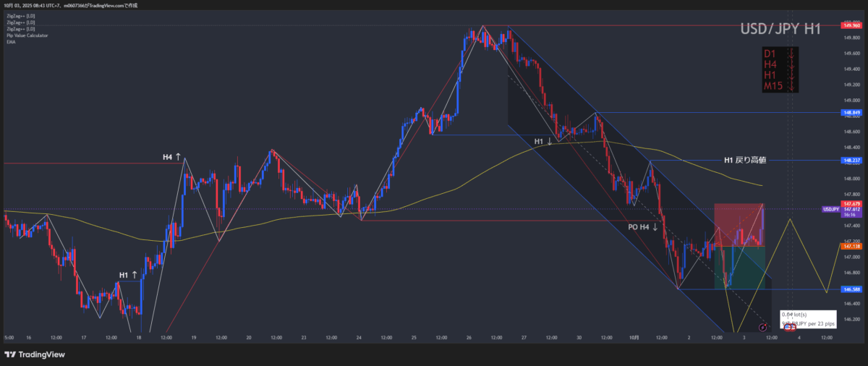
Task: Click the orange 147.138 price label
Action: pyautogui.click(x=851, y=246)
